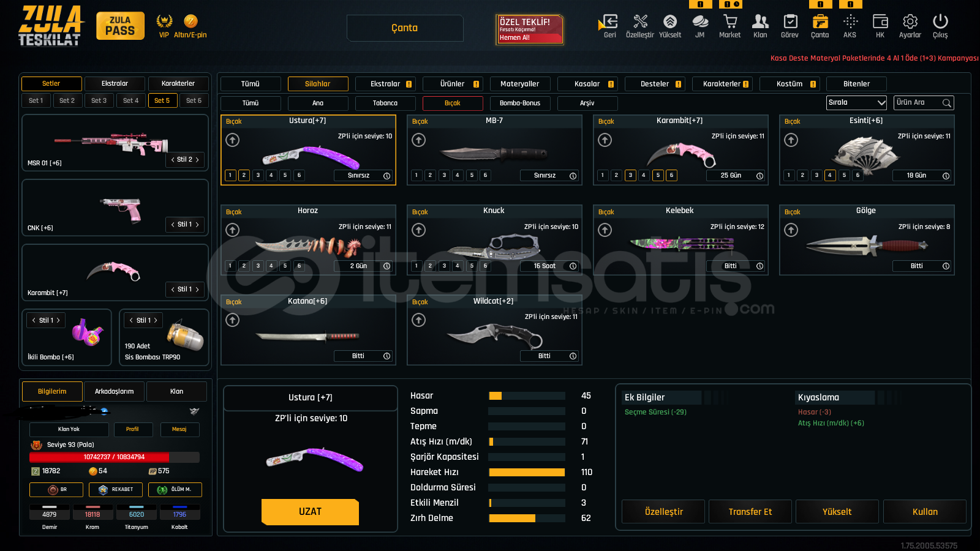Click the Hasar stat bar
Image resolution: width=980 pixels, height=551 pixels.
click(x=527, y=396)
